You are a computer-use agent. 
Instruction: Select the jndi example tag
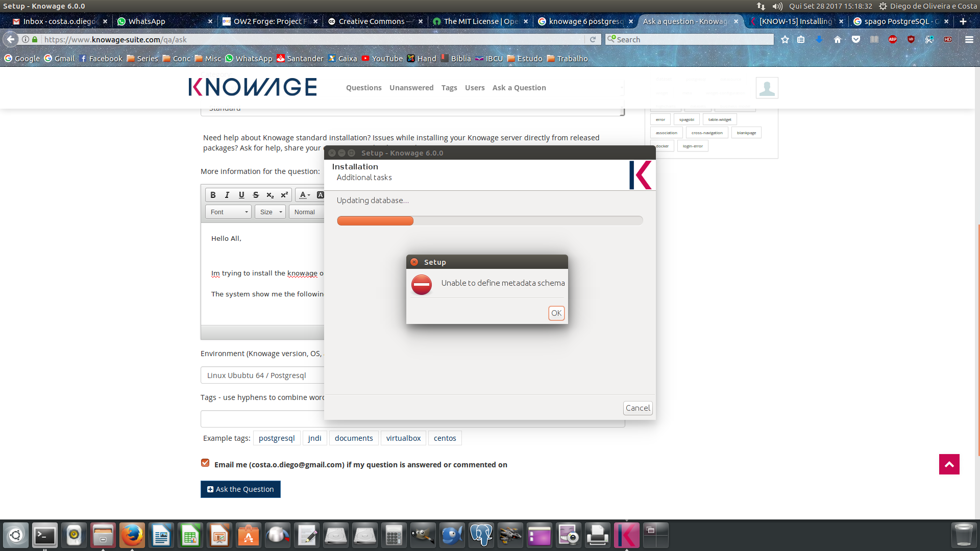coord(315,438)
